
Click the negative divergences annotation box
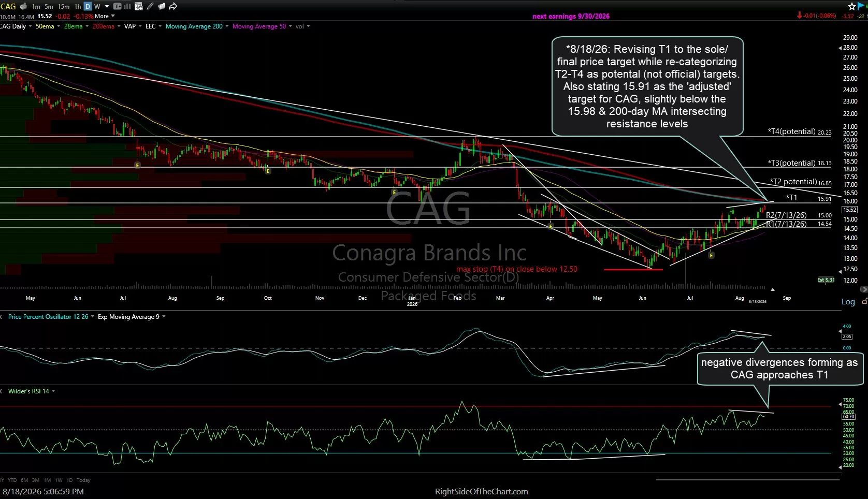click(779, 369)
